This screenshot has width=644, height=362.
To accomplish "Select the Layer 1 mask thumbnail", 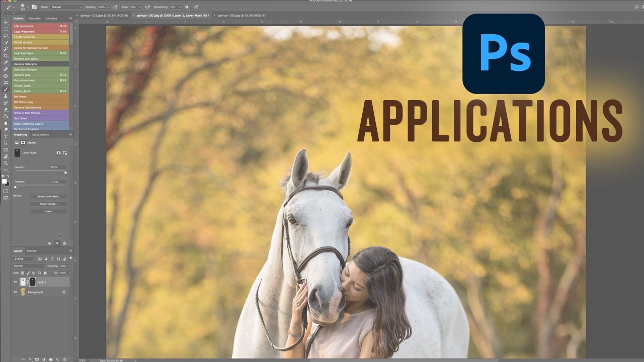I will [33, 282].
